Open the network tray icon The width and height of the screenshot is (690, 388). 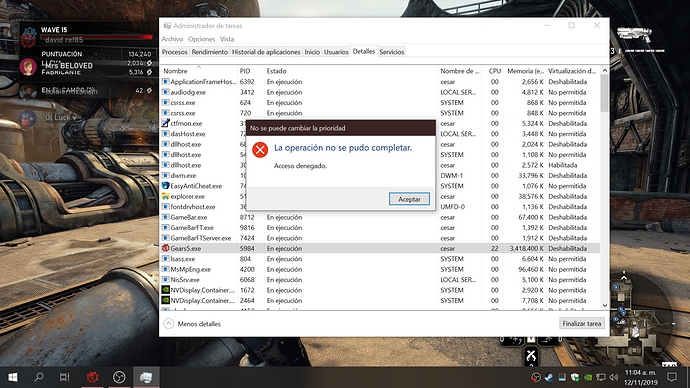pyautogui.click(x=601, y=377)
